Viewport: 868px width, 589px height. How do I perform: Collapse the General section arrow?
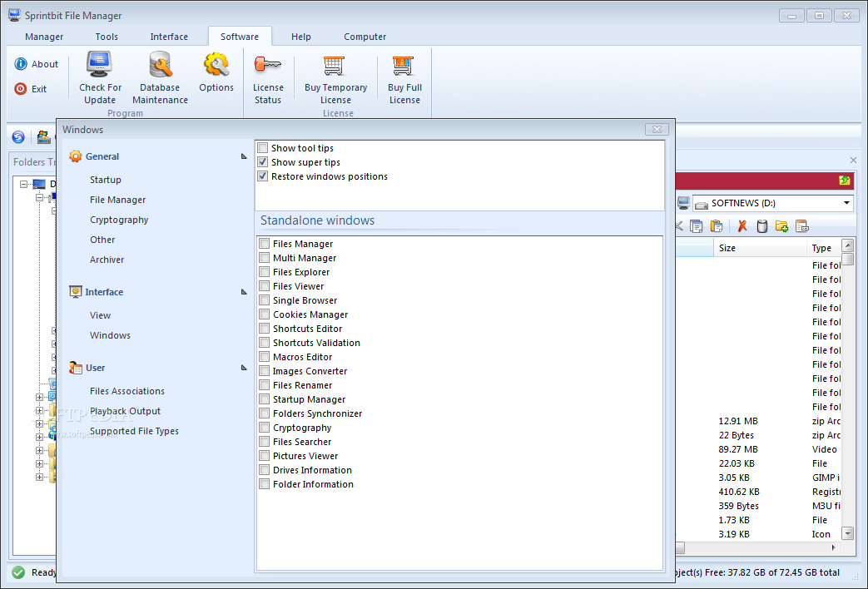(244, 156)
